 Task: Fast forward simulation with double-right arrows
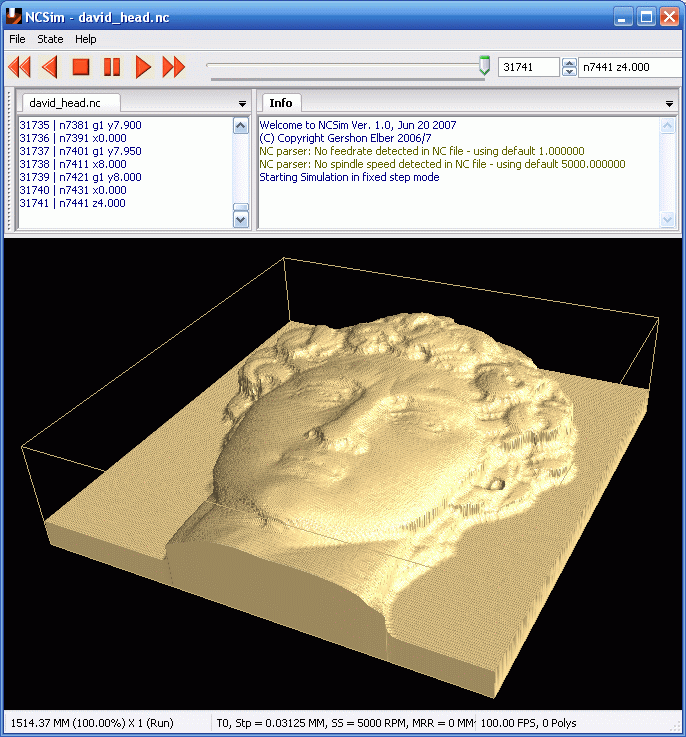point(173,67)
